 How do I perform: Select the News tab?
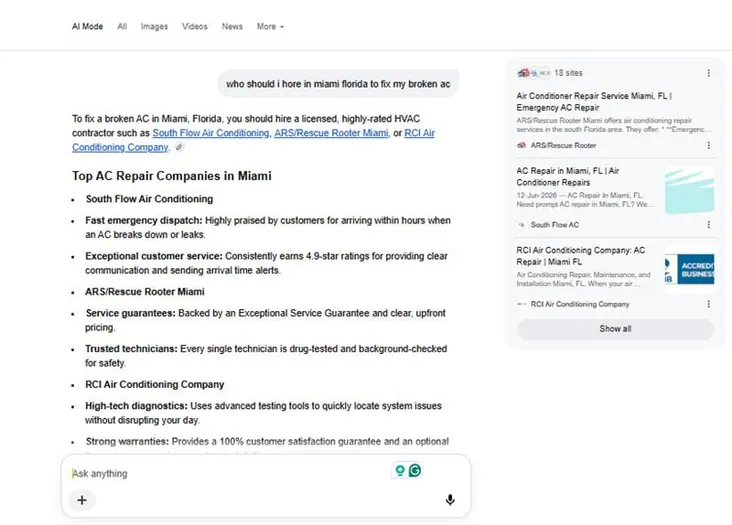(x=232, y=27)
